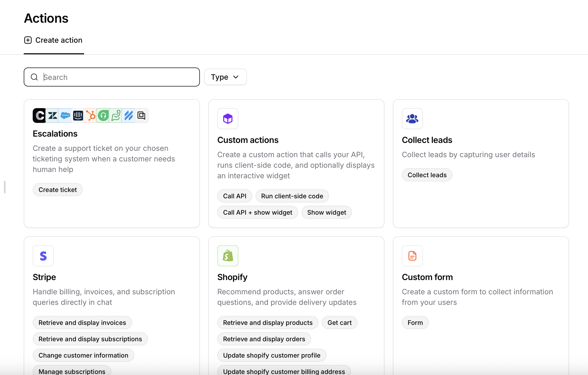
Task: Click the Stripe S logo icon
Action: pyautogui.click(x=43, y=256)
